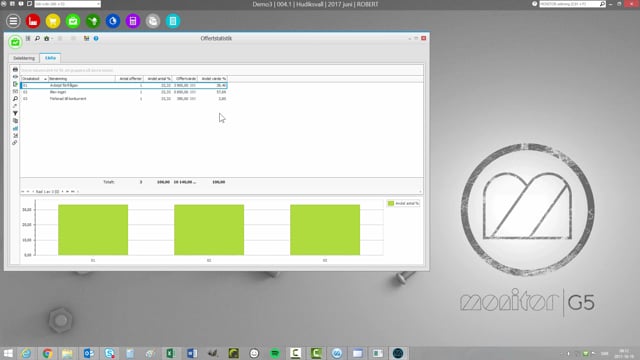Click the Antal offerter column header
This screenshot has width=640, height=360.
coord(129,78)
